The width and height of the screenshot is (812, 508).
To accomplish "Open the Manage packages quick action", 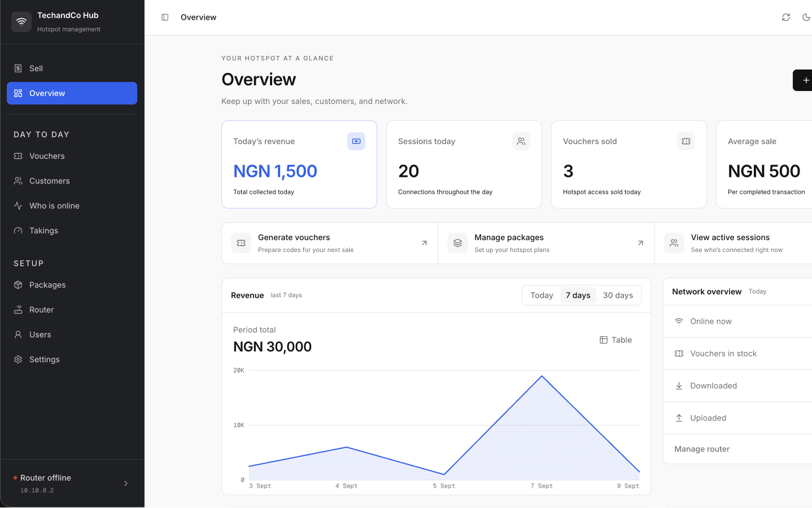I will 547,243.
